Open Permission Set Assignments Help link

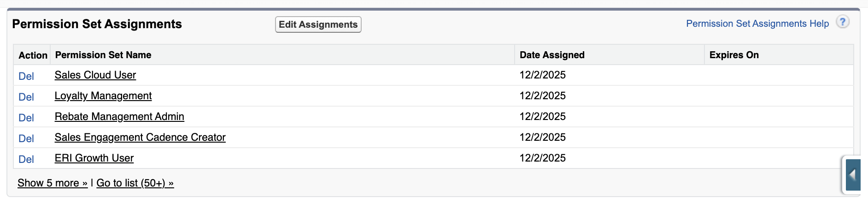tap(757, 24)
